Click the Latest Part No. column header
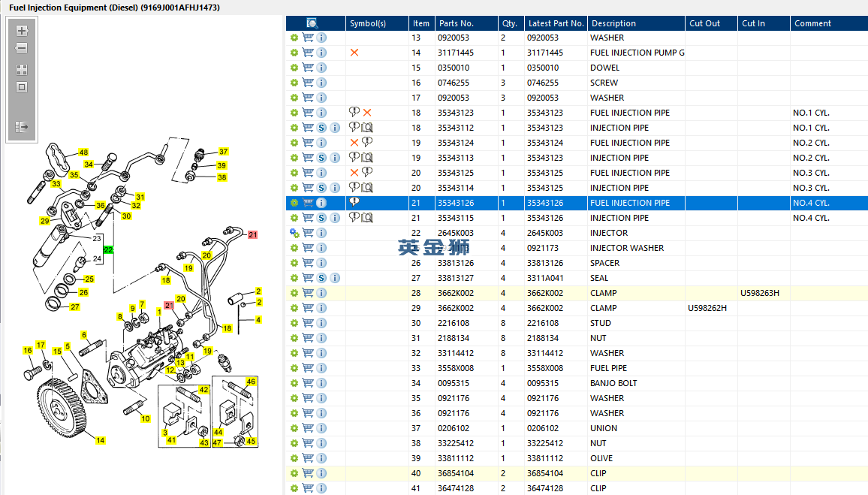This screenshot has height=495, width=868. pos(556,23)
